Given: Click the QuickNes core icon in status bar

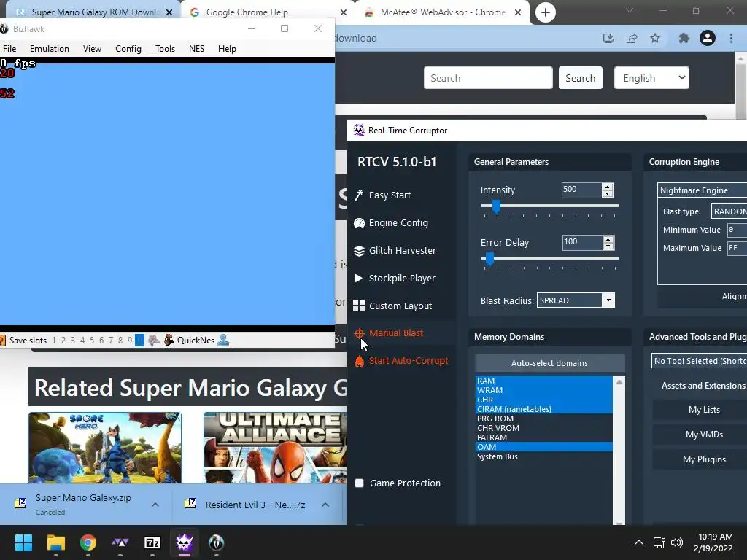Looking at the screenshot, I should (169, 340).
